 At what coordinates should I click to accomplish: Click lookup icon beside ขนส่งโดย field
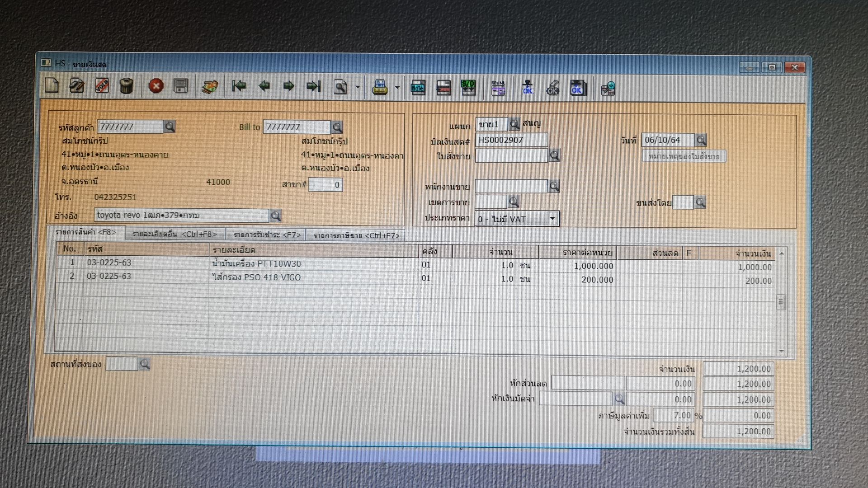700,202
